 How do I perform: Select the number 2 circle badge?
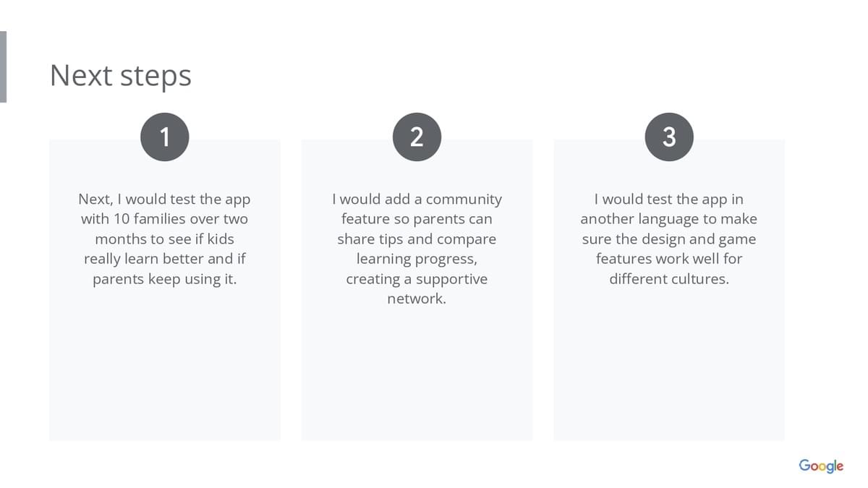coord(417,137)
